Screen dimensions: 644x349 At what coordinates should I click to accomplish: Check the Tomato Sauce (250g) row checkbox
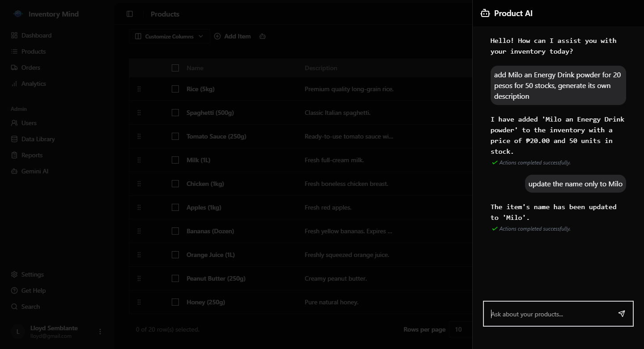pyautogui.click(x=175, y=136)
